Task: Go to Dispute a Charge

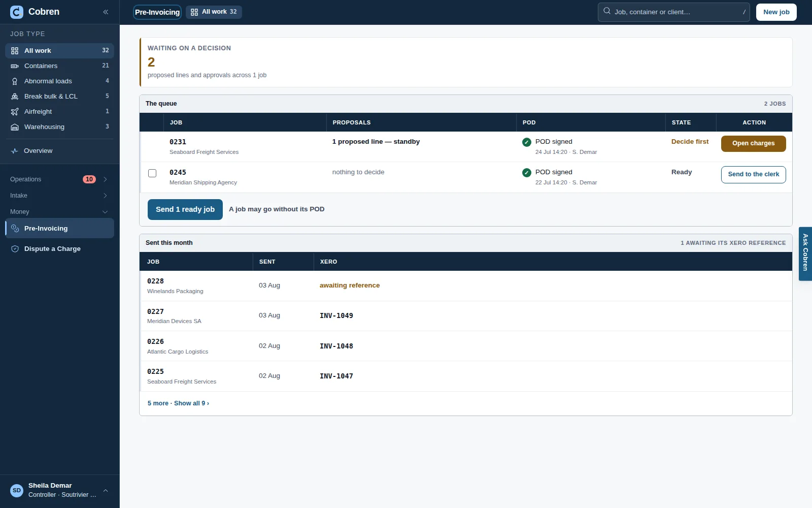Action: click(60, 249)
